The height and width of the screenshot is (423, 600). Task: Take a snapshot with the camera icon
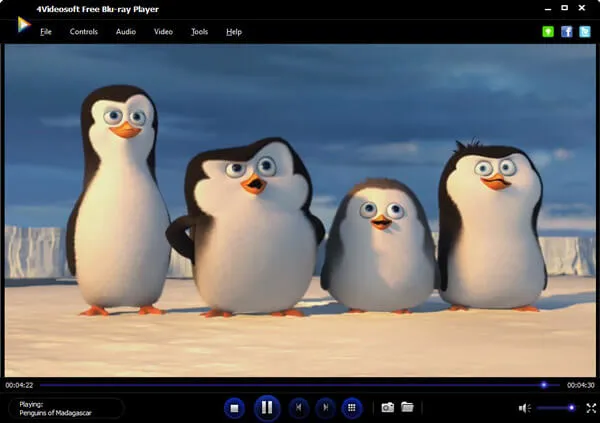tap(387, 407)
